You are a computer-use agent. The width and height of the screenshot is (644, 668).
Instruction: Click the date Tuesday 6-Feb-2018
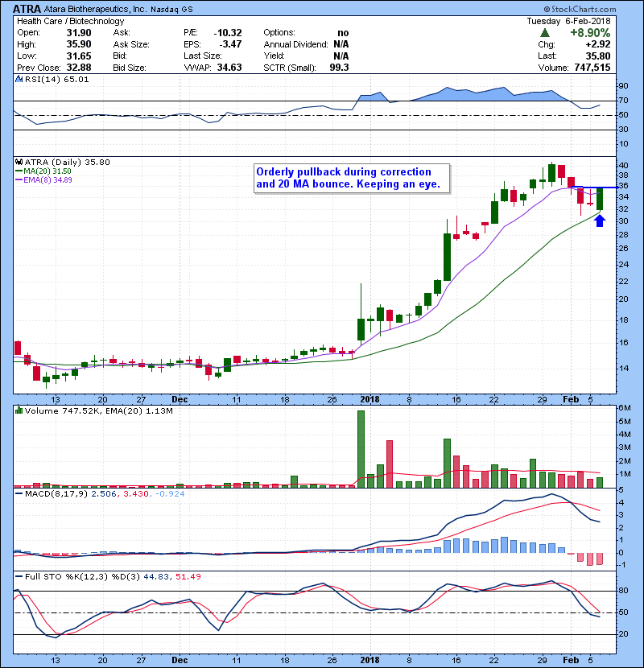pos(568,21)
